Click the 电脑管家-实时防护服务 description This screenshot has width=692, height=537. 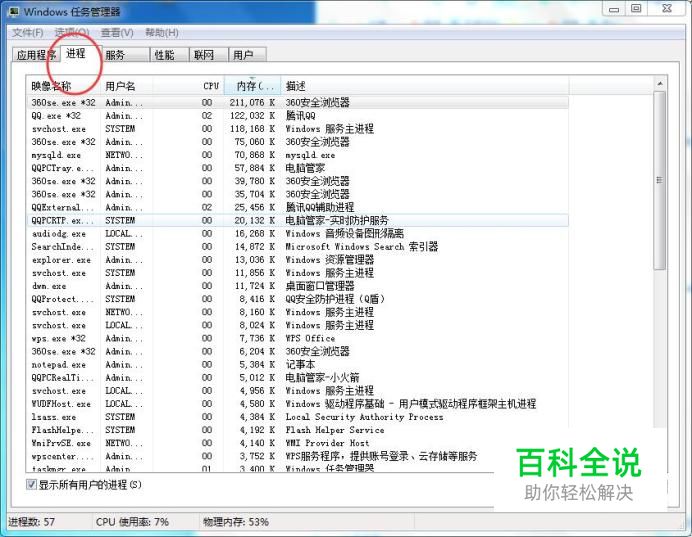pyautogui.click(x=337, y=220)
